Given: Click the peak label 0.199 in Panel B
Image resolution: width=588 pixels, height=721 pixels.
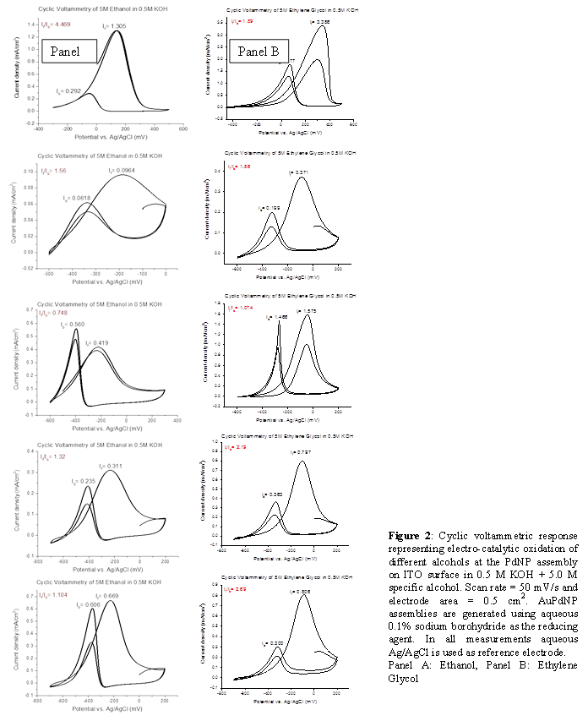Looking at the screenshot, I should coord(268,207).
